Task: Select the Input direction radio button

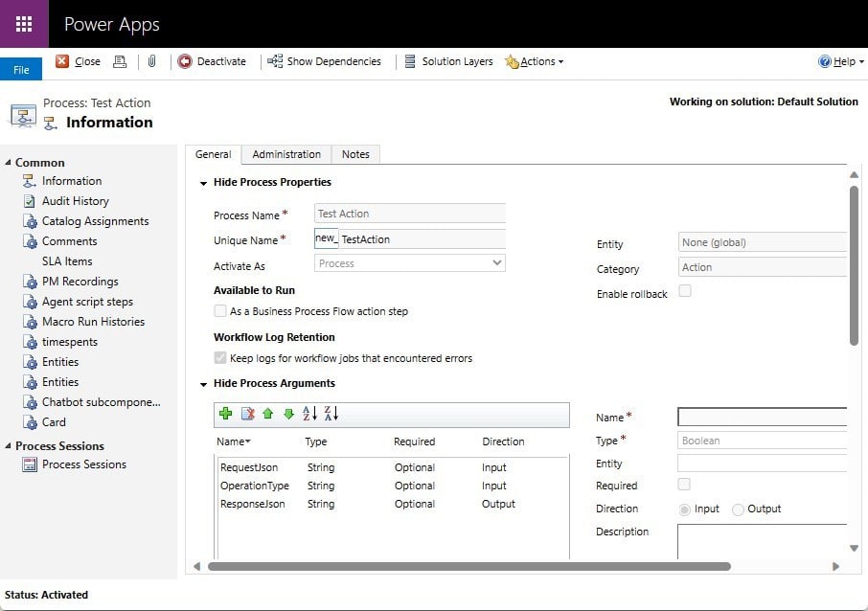Action: pos(685,509)
